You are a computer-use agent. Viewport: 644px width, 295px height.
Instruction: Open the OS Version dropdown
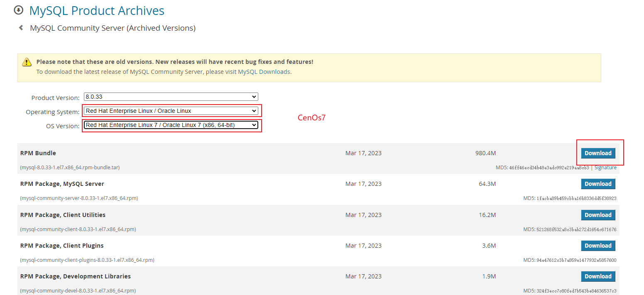171,125
